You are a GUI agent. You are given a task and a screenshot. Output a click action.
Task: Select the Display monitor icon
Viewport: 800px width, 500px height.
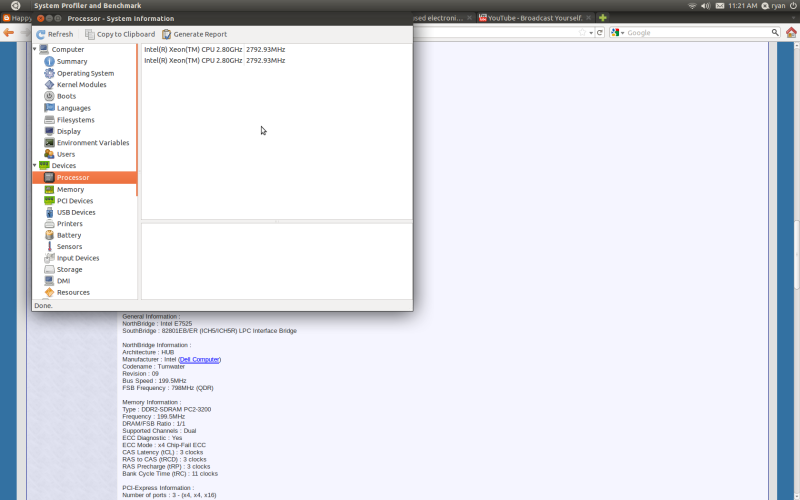pyautogui.click(x=49, y=131)
